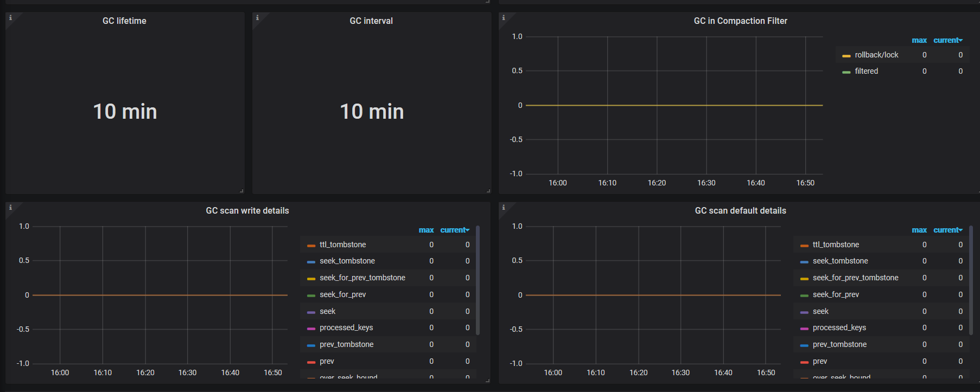This screenshot has height=392, width=980.
Task: Sort by max column in GC scan default details
Action: point(919,230)
